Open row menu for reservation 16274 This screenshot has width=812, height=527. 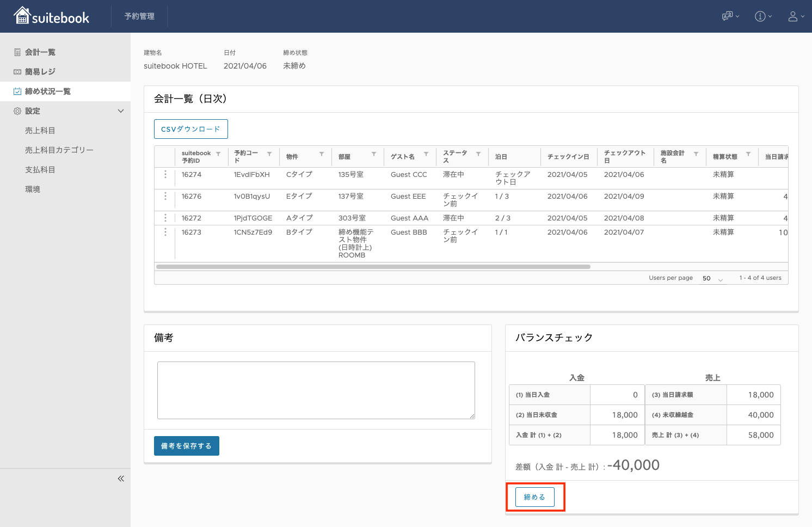point(165,174)
